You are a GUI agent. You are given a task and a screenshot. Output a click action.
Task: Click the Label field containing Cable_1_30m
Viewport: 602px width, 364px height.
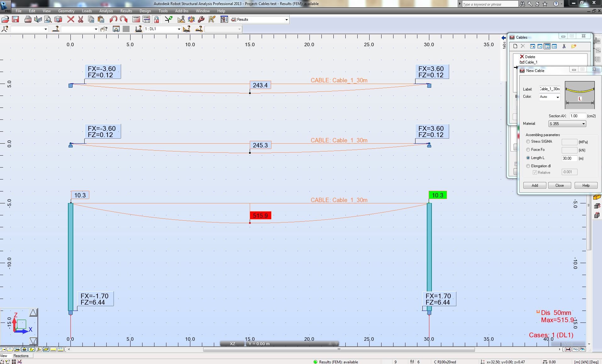coord(549,89)
